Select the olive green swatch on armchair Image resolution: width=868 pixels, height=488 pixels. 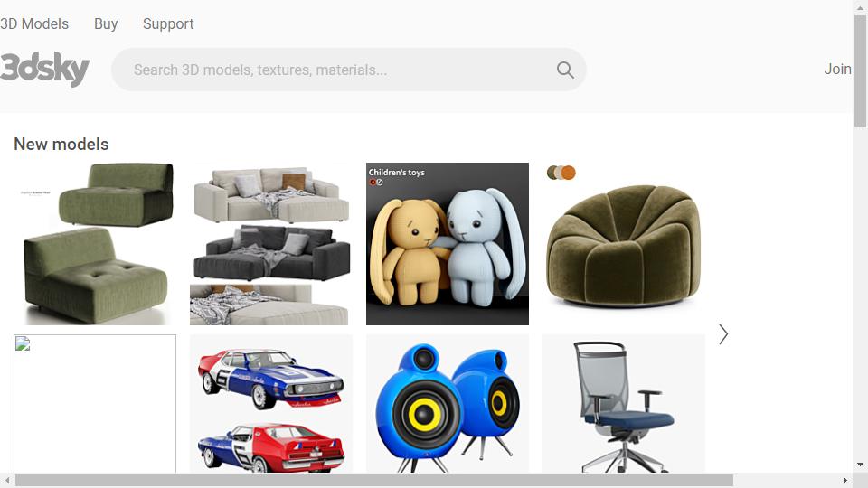tap(552, 173)
